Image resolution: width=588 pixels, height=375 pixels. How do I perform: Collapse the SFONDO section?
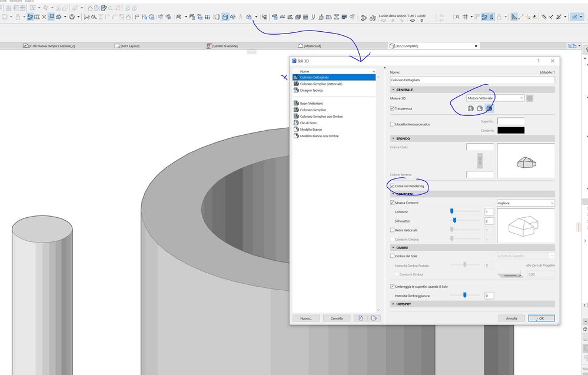tap(393, 138)
